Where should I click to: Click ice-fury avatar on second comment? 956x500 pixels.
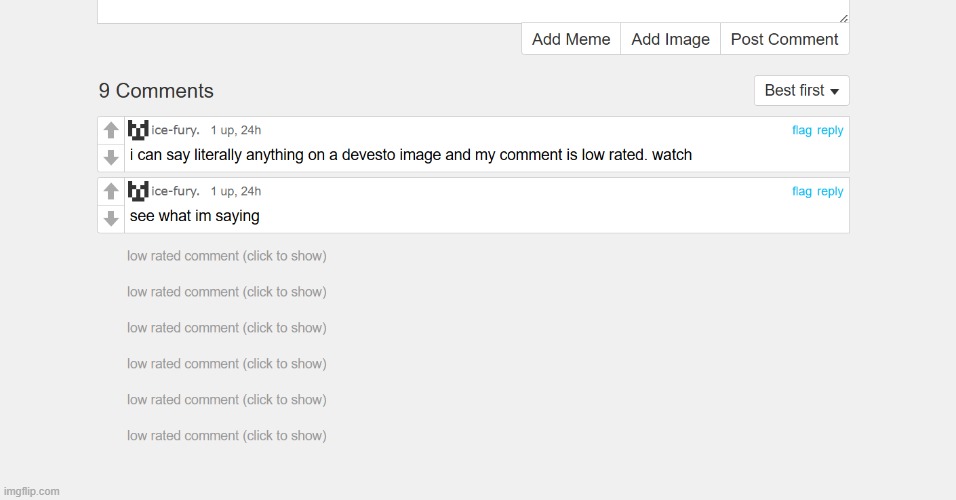[x=138, y=191]
